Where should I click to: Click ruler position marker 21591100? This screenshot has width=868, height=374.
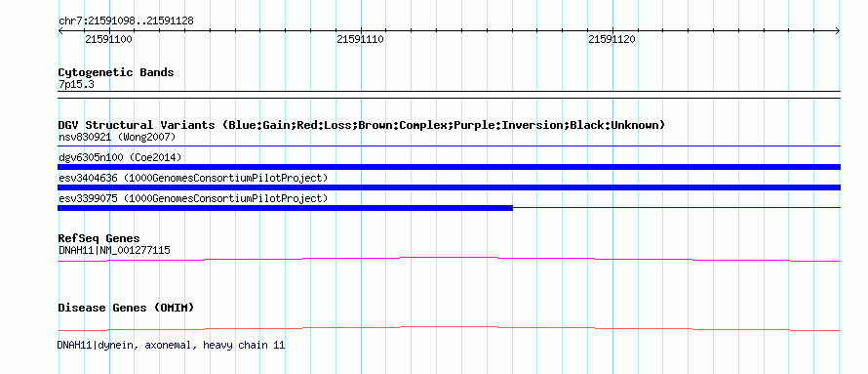pyautogui.click(x=109, y=39)
